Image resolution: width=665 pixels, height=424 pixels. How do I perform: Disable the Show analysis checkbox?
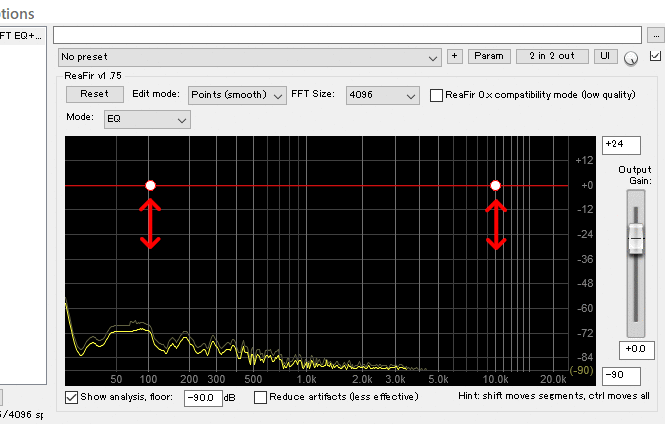(x=71, y=397)
